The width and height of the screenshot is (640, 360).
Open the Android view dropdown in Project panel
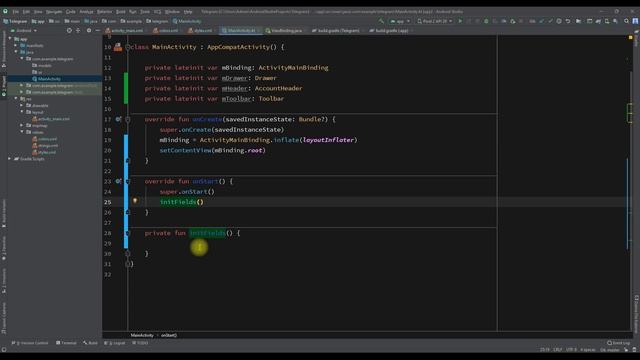click(24, 31)
